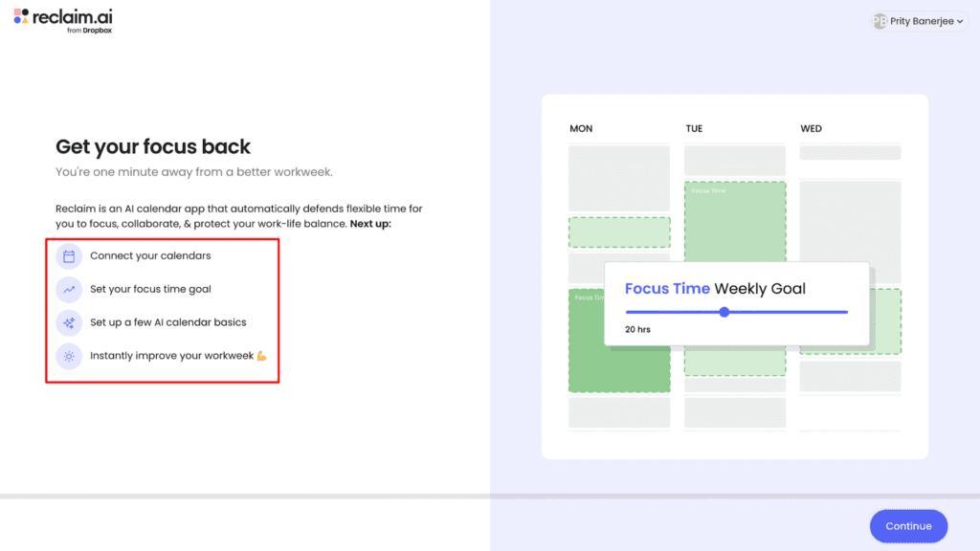Screen dimensions: 980x551
Task: Open the chevron next to the profile name
Action: (960, 20)
